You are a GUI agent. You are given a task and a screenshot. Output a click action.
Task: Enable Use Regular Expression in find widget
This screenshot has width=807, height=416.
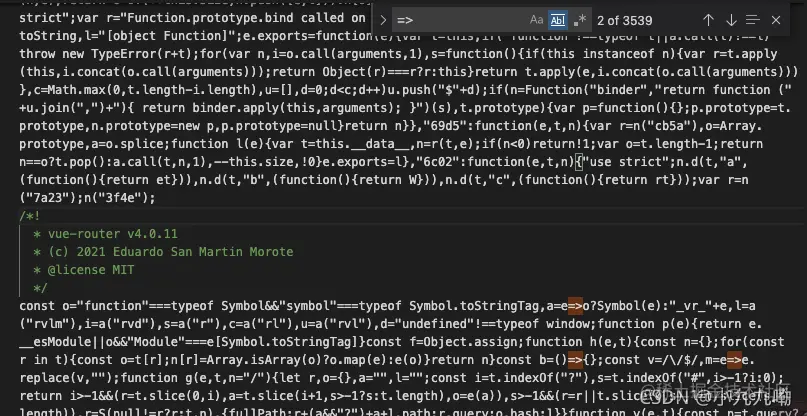point(580,20)
